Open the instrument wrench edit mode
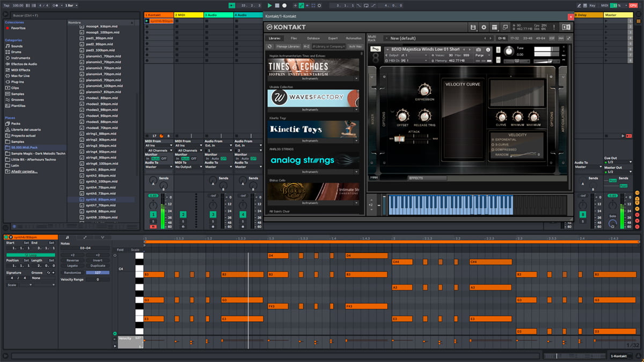This screenshot has height=362, width=644. 376,49
